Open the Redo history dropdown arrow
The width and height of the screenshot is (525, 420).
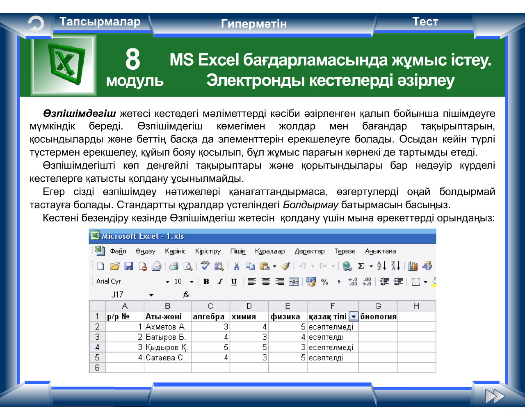333,266
